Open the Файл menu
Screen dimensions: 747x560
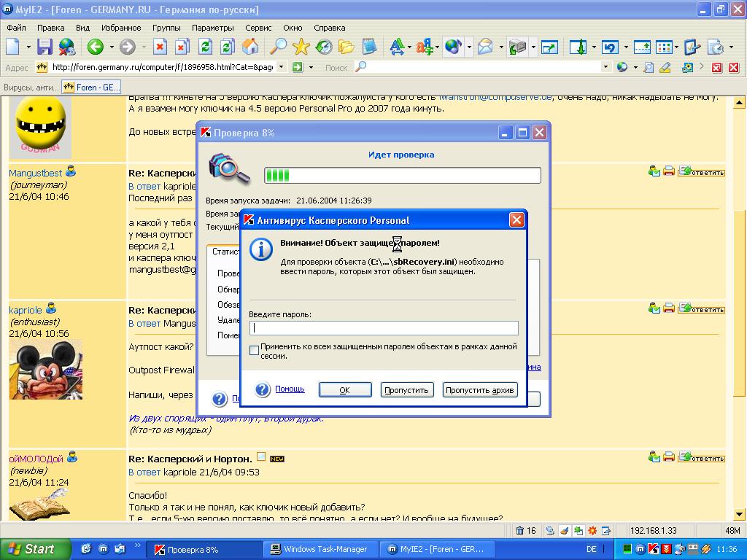(x=16, y=28)
